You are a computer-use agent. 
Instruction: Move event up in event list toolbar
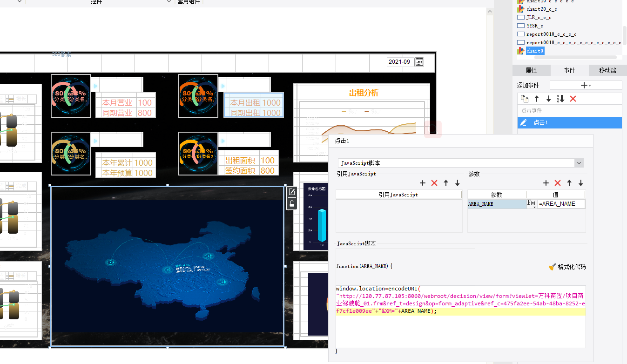(x=537, y=99)
